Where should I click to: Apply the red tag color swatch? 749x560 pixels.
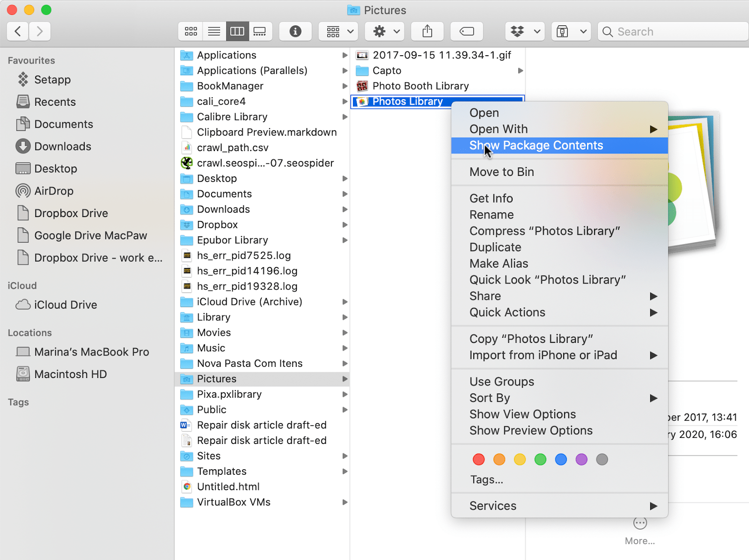[478, 459]
